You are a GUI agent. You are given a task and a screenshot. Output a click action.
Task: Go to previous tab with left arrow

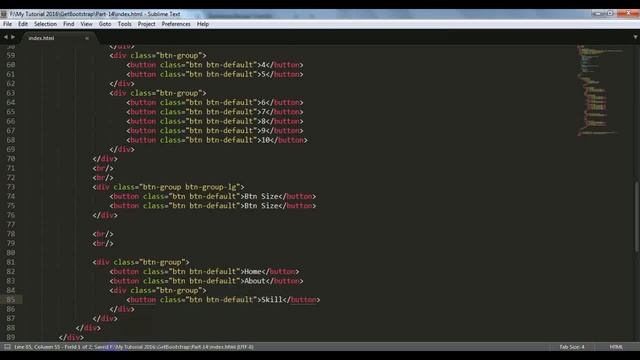6,37
